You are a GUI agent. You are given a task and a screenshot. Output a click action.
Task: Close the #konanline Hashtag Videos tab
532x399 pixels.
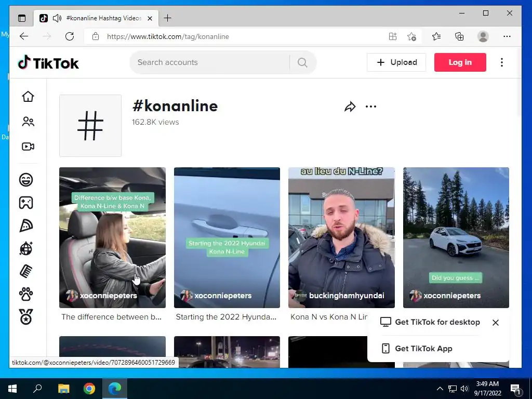[x=150, y=18]
